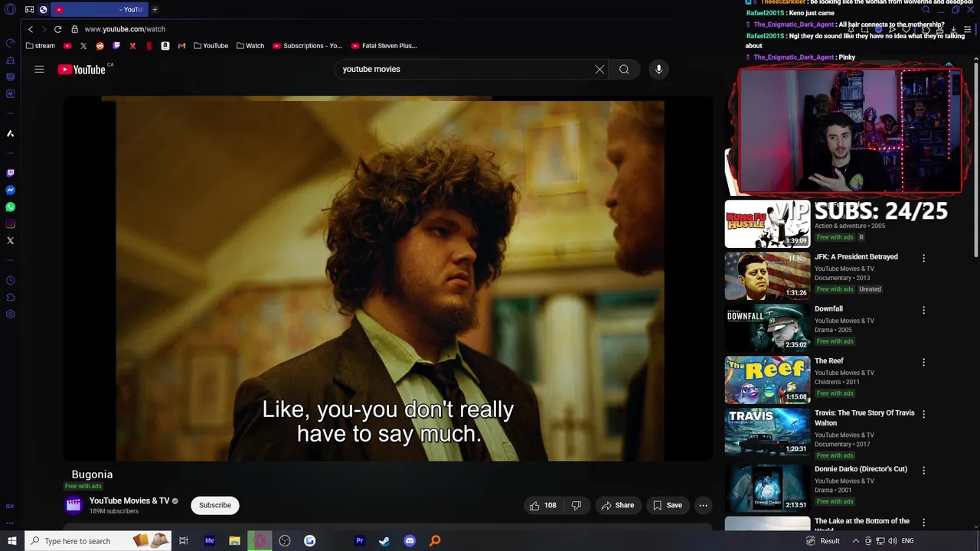
Task: Start voice search with the microphone icon
Action: click(658, 70)
